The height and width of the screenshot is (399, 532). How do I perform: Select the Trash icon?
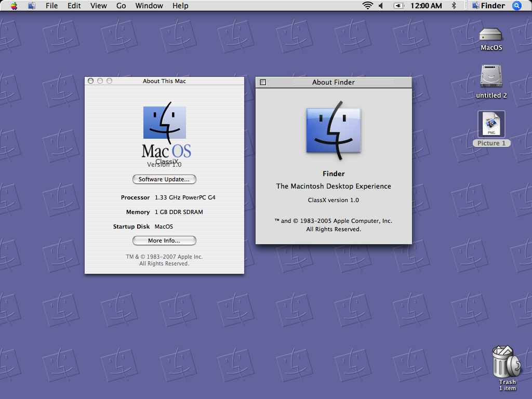[506, 362]
